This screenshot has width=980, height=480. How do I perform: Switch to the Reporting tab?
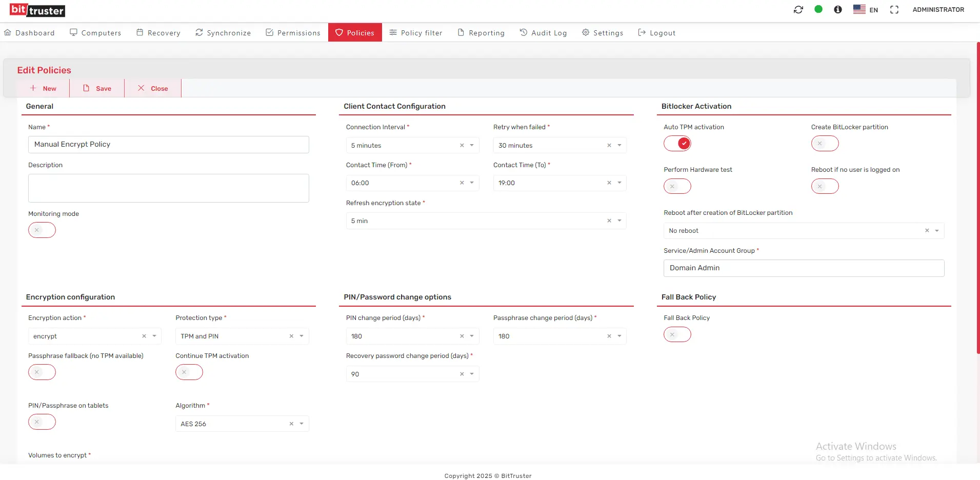[481, 32]
